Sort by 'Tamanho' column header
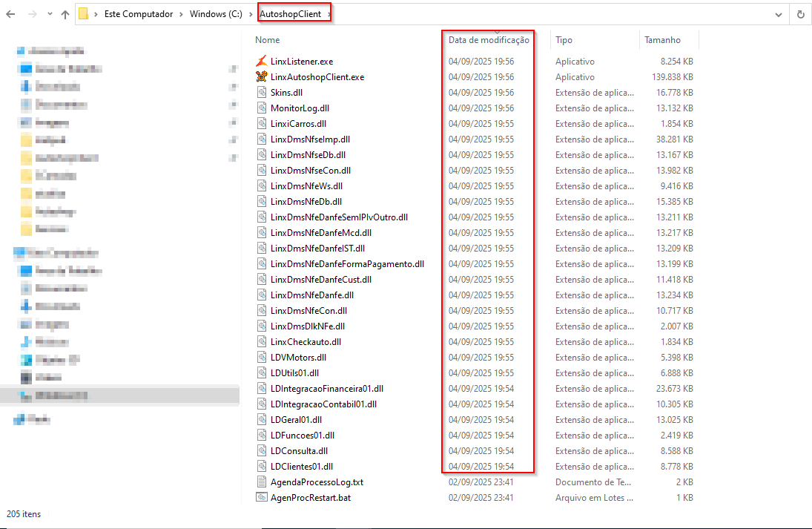Screen dimensions: 812x529 pos(662,40)
